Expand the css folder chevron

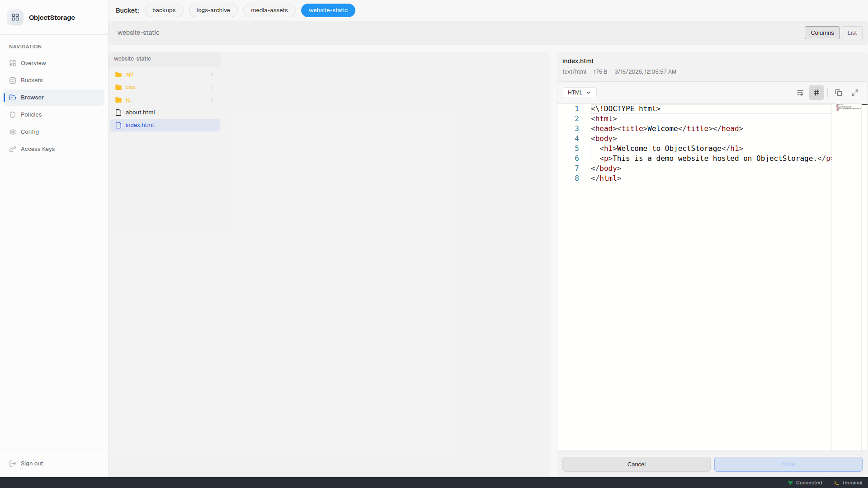(x=212, y=87)
